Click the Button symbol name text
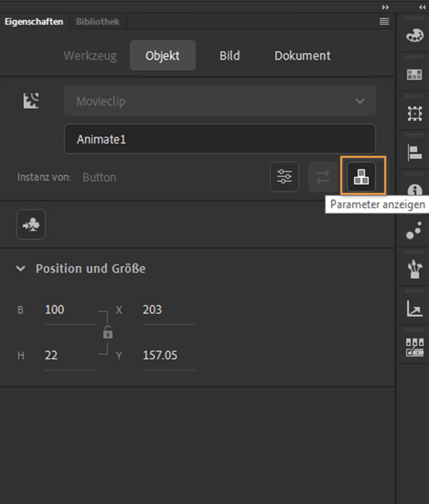 (99, 177)
